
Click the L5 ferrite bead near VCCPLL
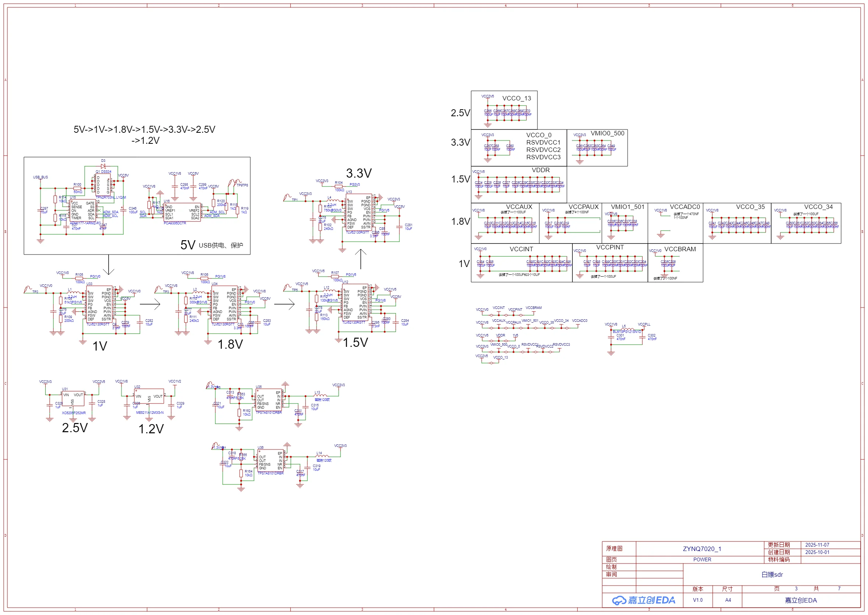point(627,329)
